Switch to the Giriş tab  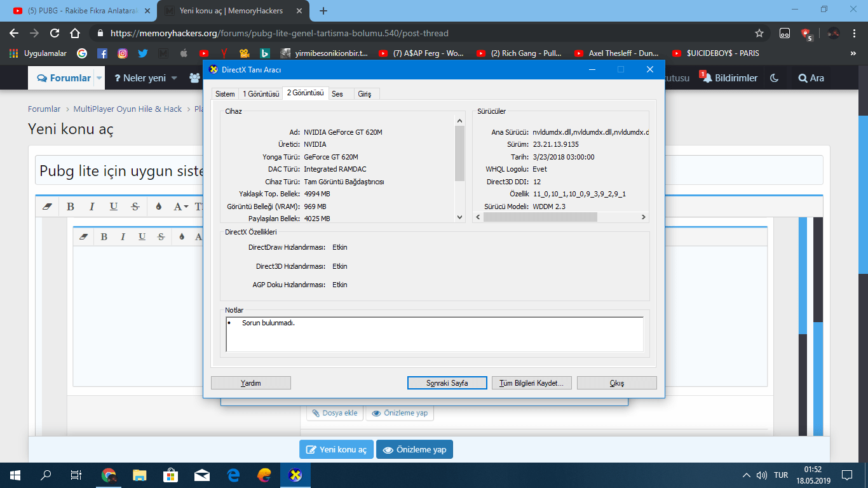[365, 94]
